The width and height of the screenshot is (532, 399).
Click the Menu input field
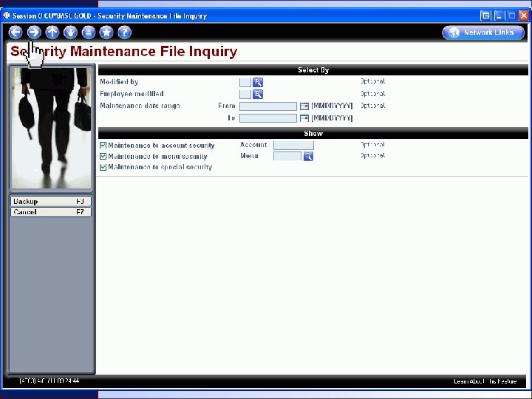[287, 156]
